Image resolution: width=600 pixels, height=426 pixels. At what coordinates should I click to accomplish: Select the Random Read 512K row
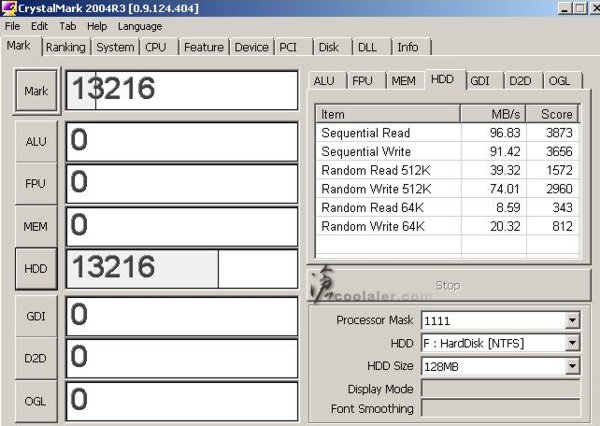pyautogui.click(x=447, y=170)
